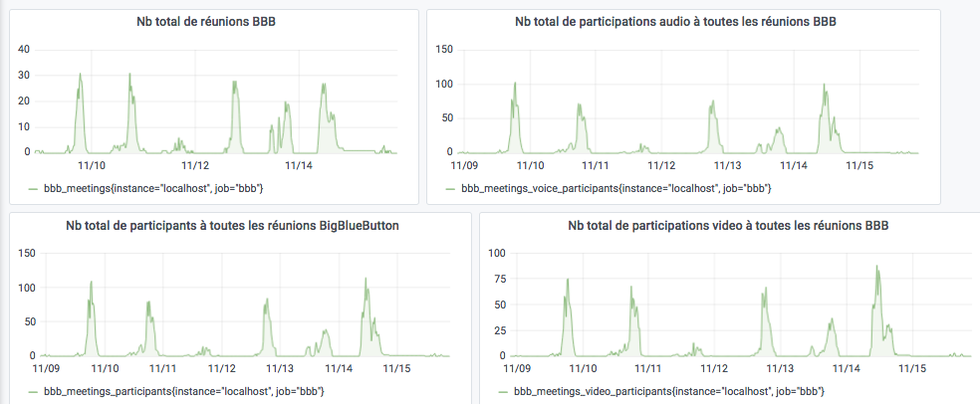Toggle the bbb_meetings_voice_participants legend series
Screen dimensions: 980x404
(x=615, y=188)
